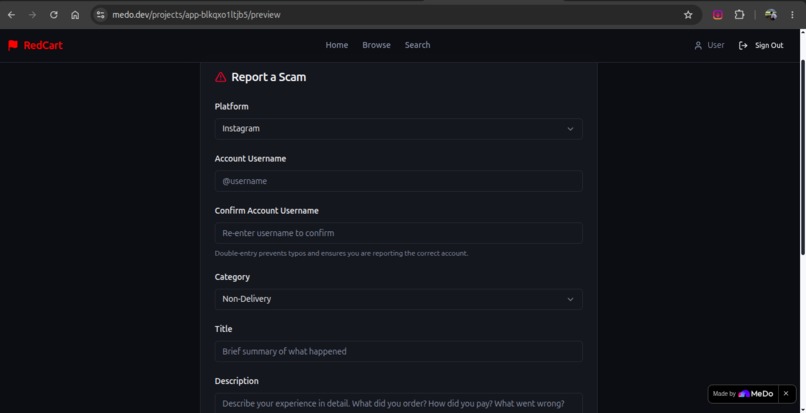Click the double-entry helper text
The height and width of the screenshot is (413, 806).
point(341,254)
